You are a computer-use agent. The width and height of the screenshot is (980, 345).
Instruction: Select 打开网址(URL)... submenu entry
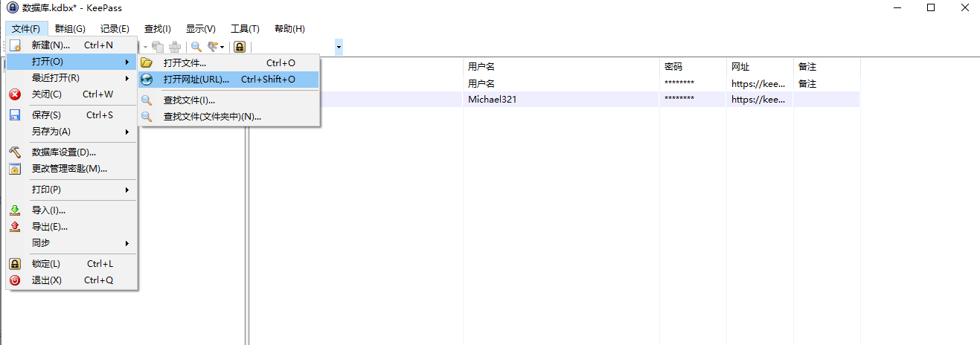click(x=229, y=80)
